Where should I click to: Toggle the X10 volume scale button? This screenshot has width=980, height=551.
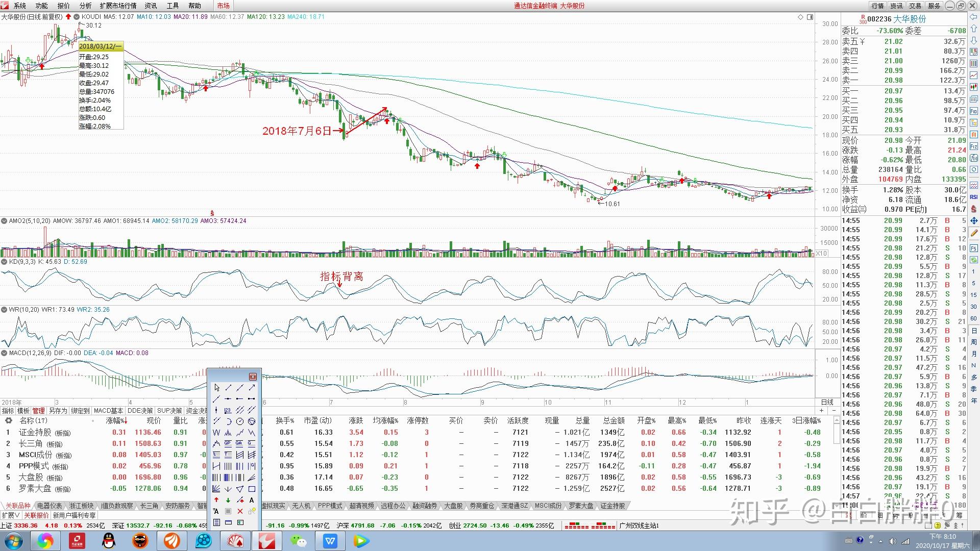point(822,254)
